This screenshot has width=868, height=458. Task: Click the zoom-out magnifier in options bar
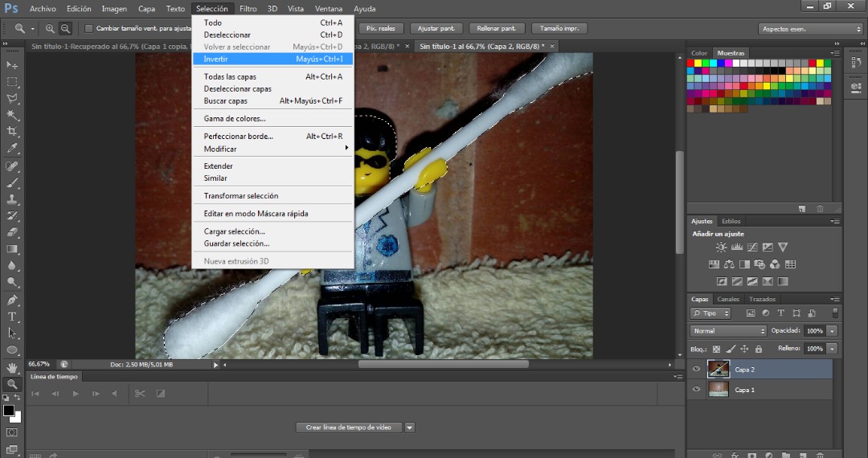[65, 28]
